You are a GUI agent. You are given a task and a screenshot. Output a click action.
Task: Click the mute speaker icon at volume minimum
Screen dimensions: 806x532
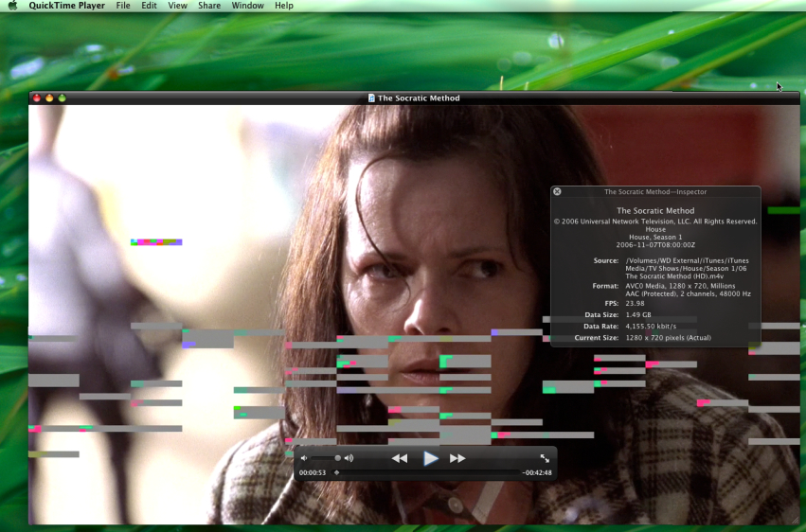coord(304,458)
